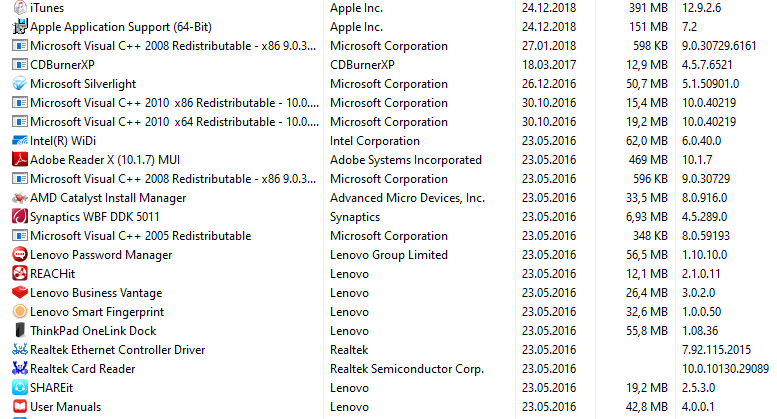
Task: Click the Adobe Reader X icon
Action: click(19, 159)
